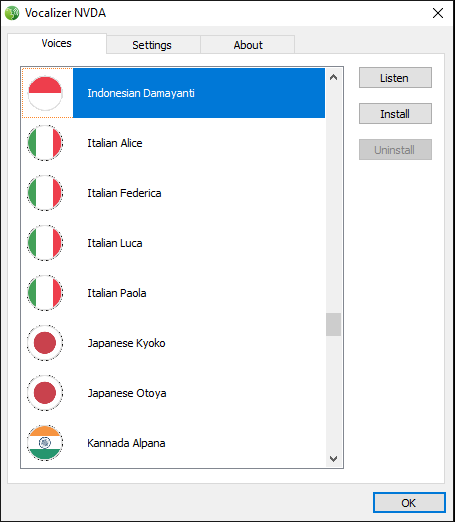Select Japanese Kyoko voice entry

(x=173, y=343)
